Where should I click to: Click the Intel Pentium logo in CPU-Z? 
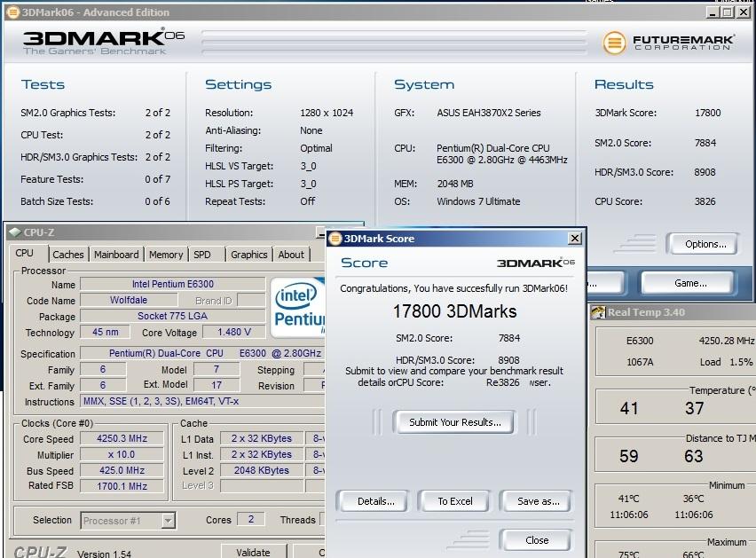coord(298,306)
